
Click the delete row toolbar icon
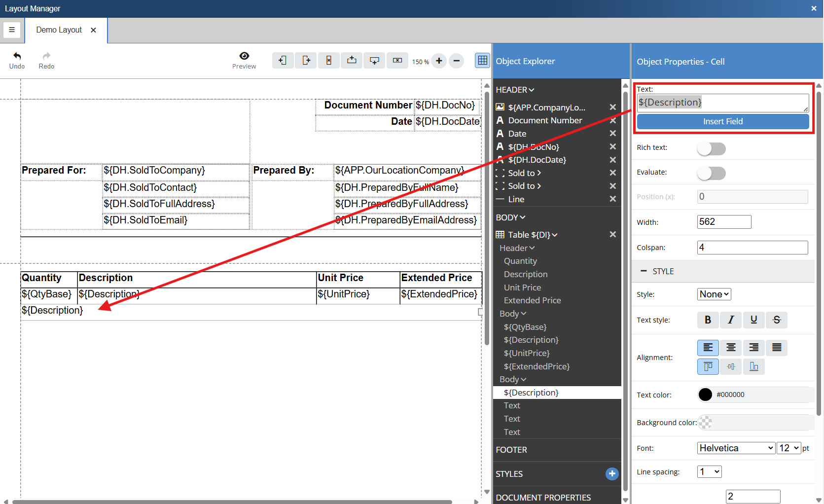coord(397,61)
